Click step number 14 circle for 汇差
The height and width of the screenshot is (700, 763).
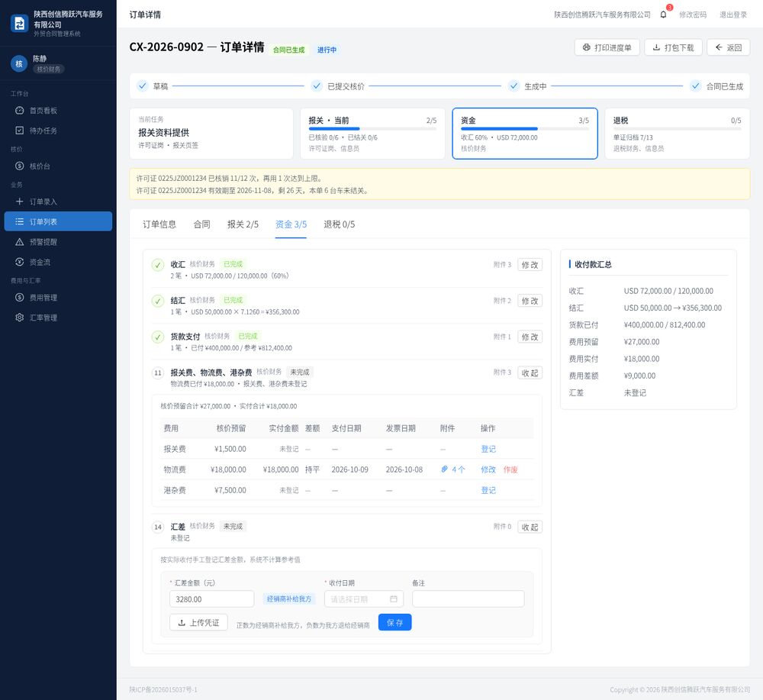click(158, 527)
